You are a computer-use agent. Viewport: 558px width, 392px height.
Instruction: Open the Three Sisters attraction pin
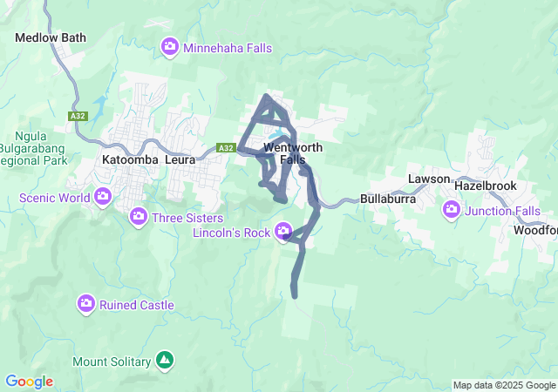[x=139, y=217]
